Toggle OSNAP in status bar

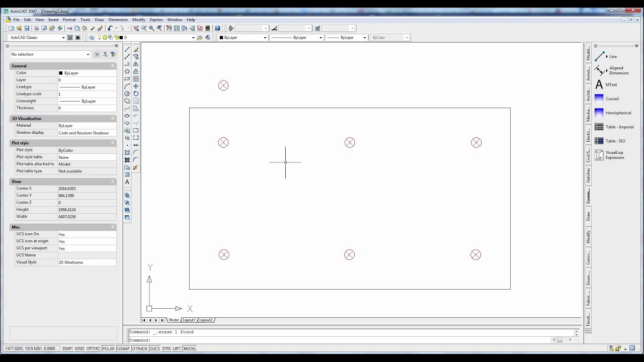pyautogui.click(x=123, y=348)
